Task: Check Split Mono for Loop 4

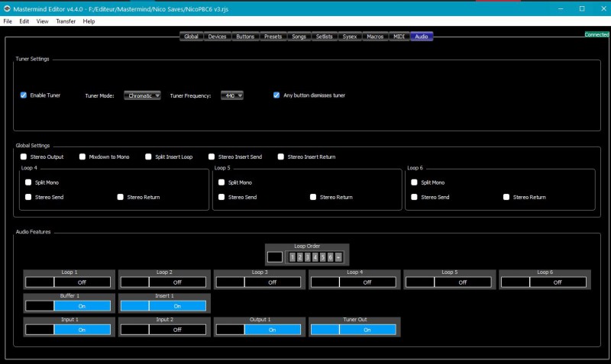Action: [28, 182]
